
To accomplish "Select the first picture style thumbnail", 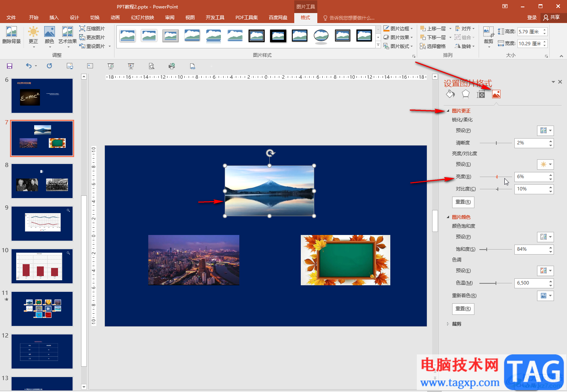I will 127,36.
